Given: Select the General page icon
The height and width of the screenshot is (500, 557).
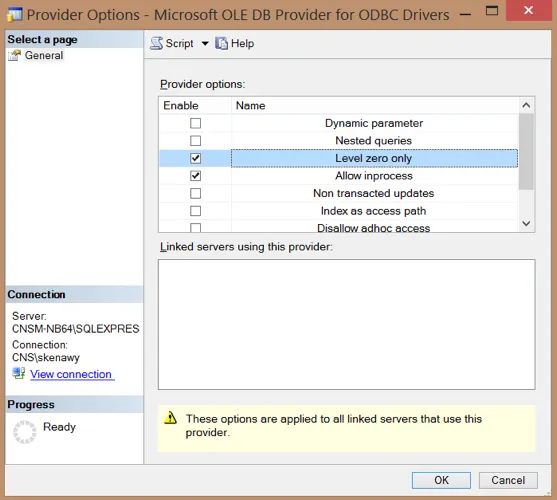Looking at the screenshot, I should tap(15, 55).
